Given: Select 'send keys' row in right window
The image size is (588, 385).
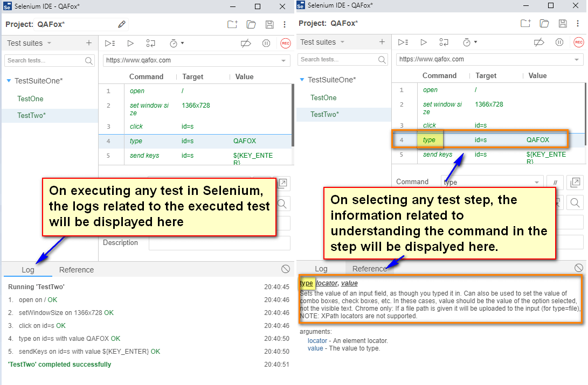Looking at the screenshot, I should coord(488,156).
